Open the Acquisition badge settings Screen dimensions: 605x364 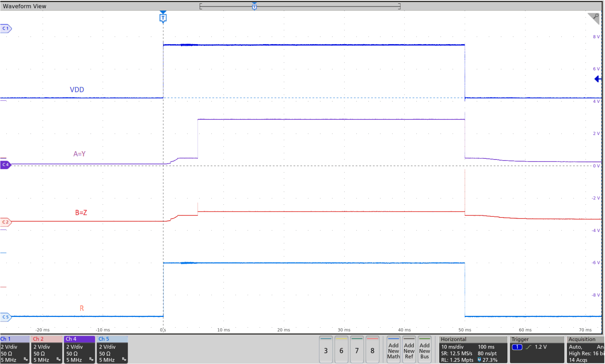tap(585, 350)
